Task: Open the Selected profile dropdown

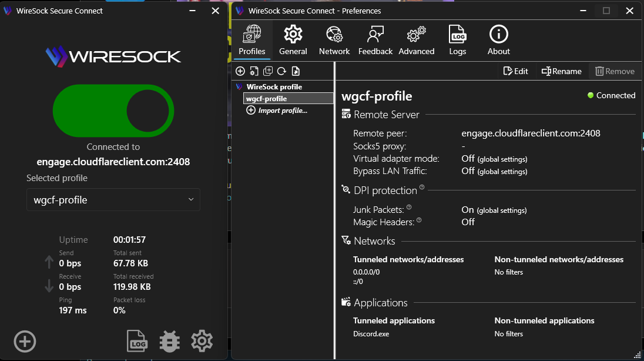Action: coord(113,200)
